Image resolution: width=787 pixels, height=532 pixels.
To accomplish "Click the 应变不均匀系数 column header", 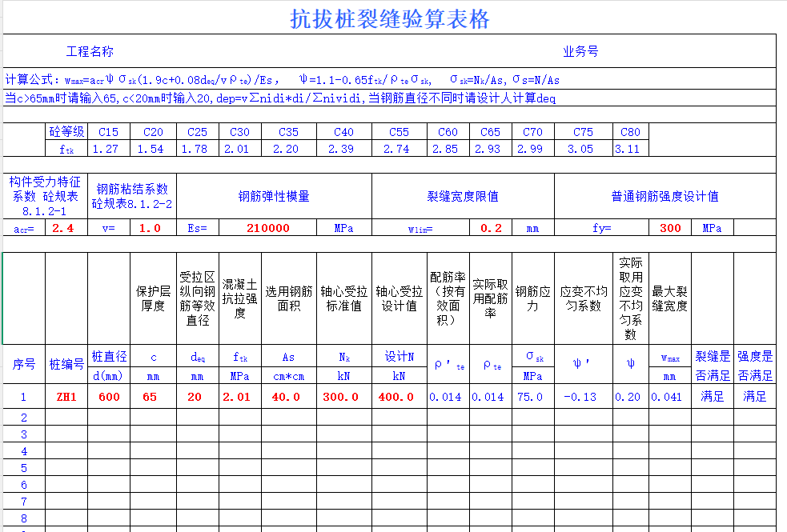I will pos(583,298).
